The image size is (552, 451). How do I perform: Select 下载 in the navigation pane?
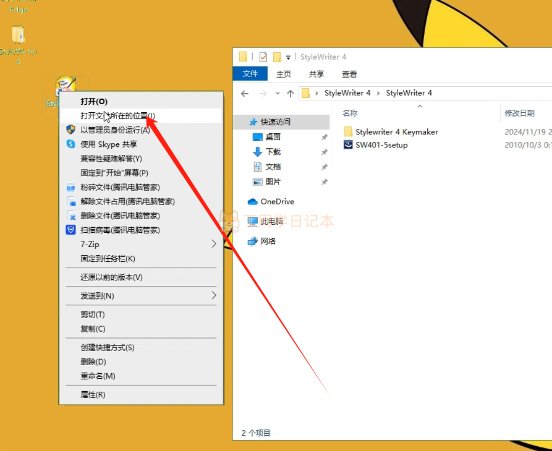pos(273,152)
